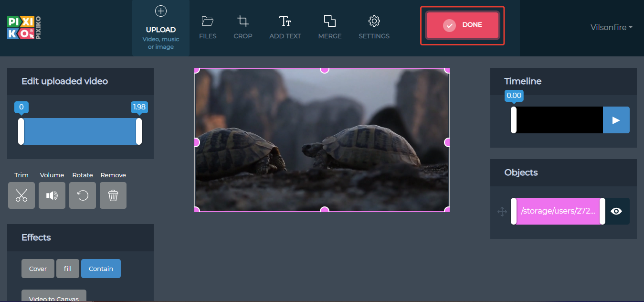Click the Remove trash can icon

[113, 195]
